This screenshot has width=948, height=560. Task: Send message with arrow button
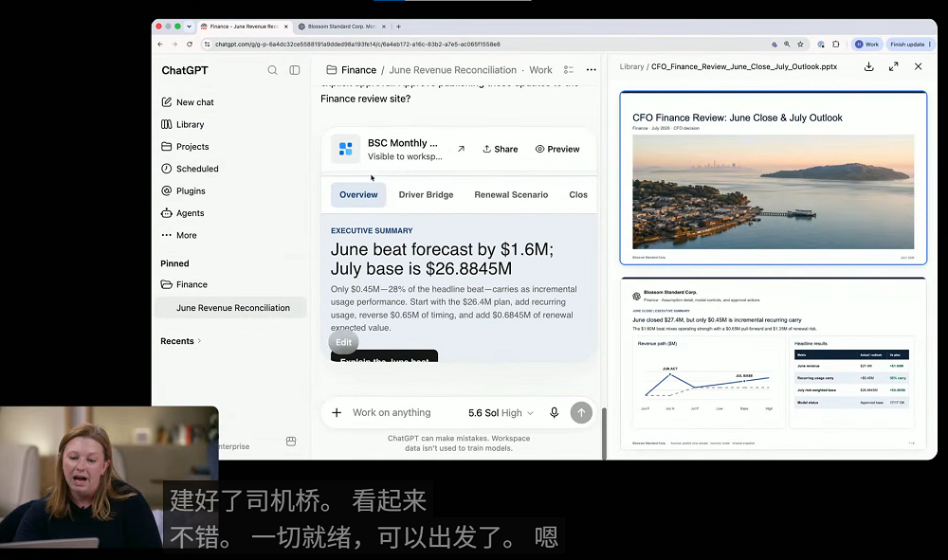pyautogui.click(x=581, y=412)
